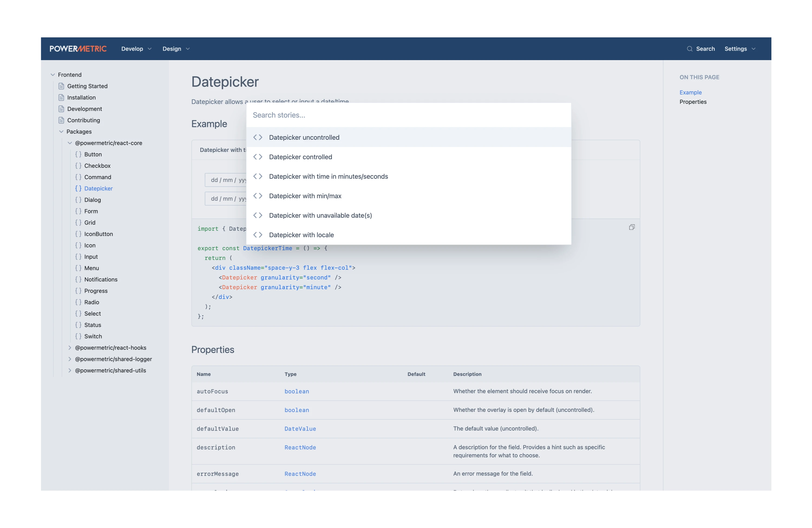Click the PowerMetric logo

[x=78, y=49]
